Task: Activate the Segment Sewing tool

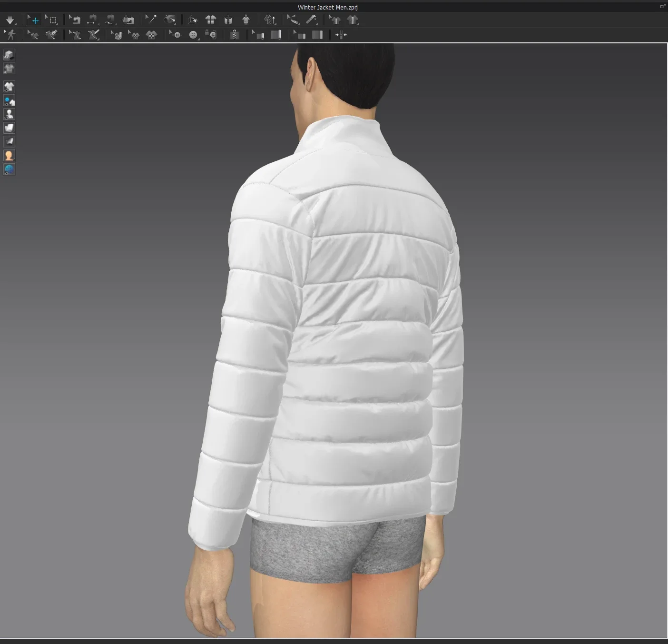Action: pos(92,20)
